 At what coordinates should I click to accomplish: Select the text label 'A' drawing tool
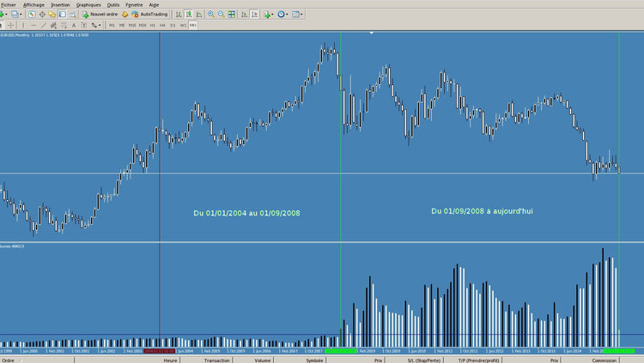coord(73,25)
